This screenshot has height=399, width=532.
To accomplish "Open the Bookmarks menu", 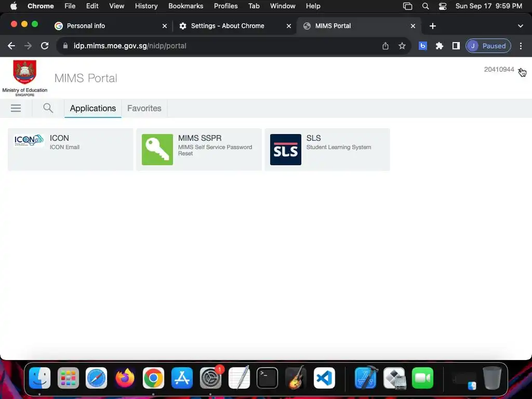I will [x=186, y=6].
